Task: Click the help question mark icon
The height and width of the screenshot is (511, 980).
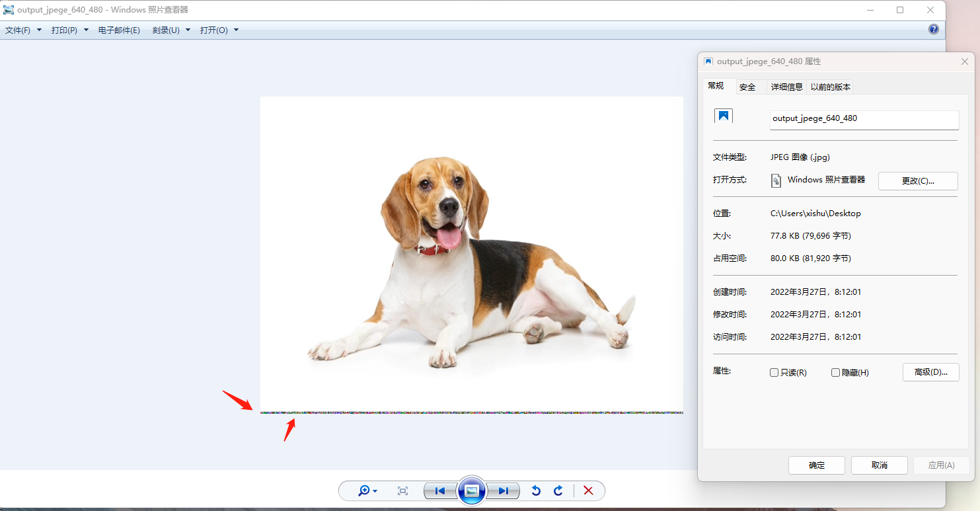Action: (x=933, y=29)
